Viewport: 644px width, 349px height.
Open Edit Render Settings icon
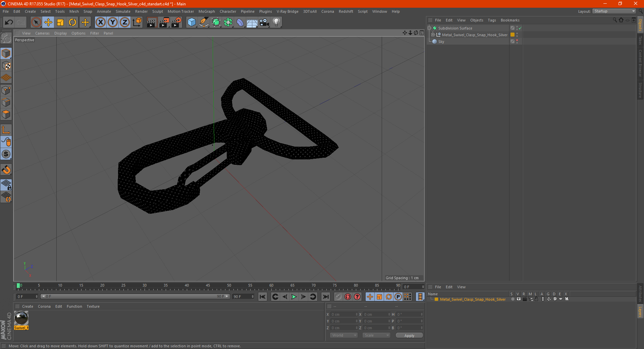coord(176,22)
